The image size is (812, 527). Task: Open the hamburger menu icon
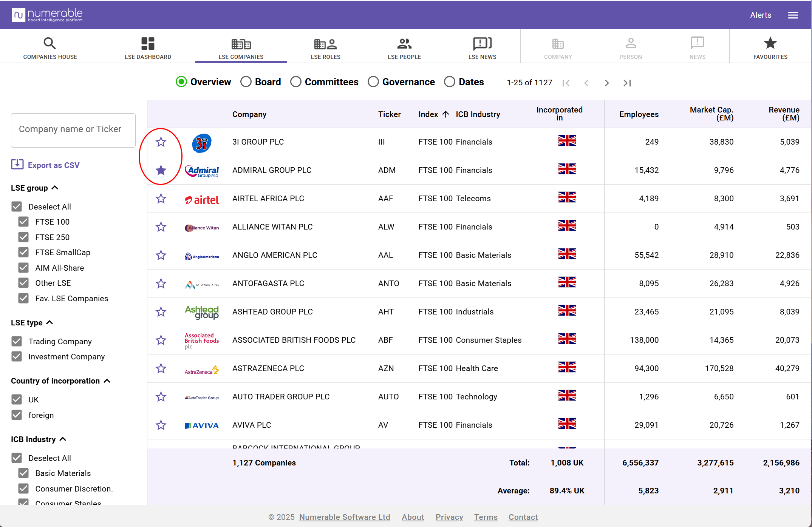[x=793, y=15]
